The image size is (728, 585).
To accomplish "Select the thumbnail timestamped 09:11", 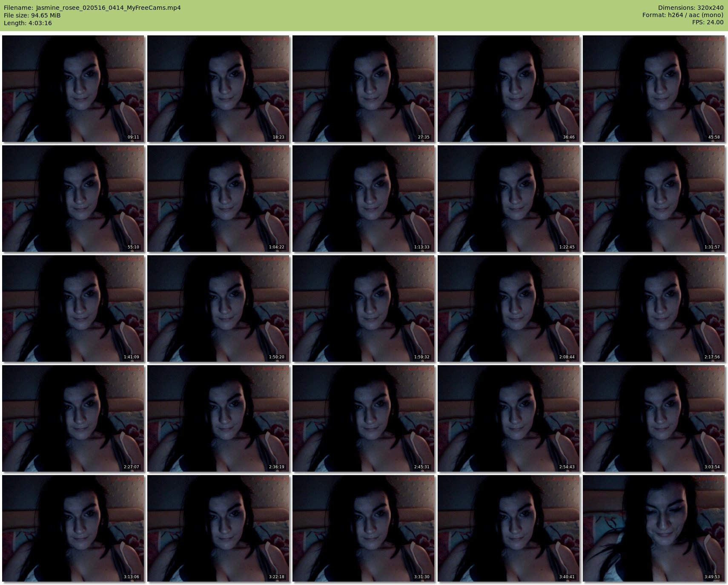I will point(73,89).
